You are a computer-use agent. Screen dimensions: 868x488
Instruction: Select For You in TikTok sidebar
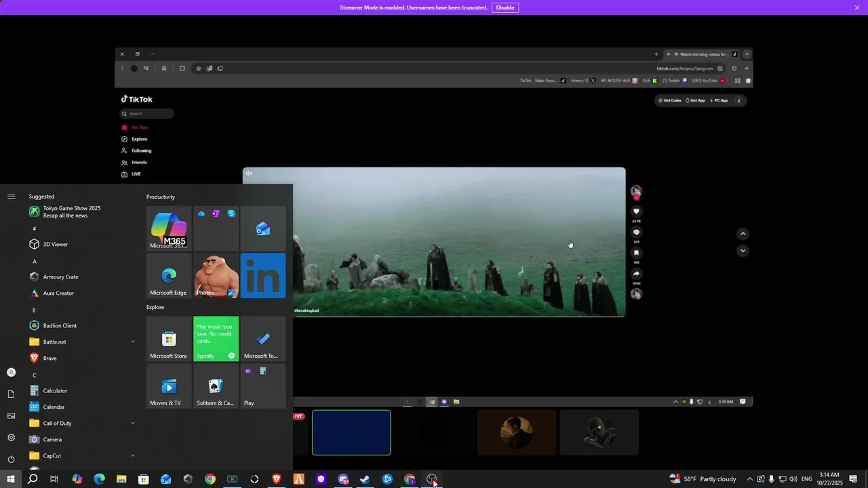pyautogui.click(x=134, y=127)
